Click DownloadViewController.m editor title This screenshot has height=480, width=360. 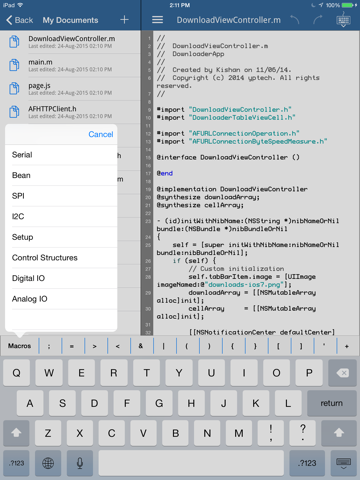point(229,20)
